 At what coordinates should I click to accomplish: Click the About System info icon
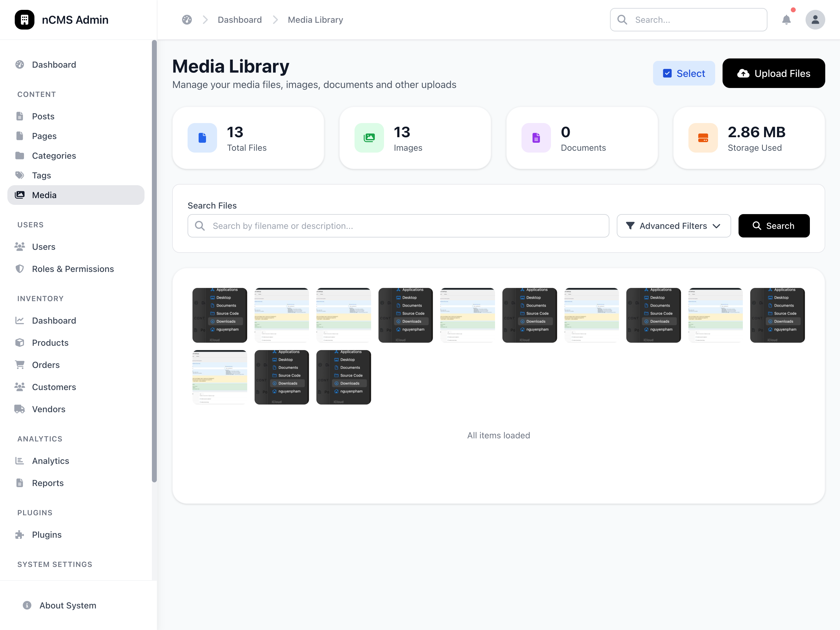27,605
